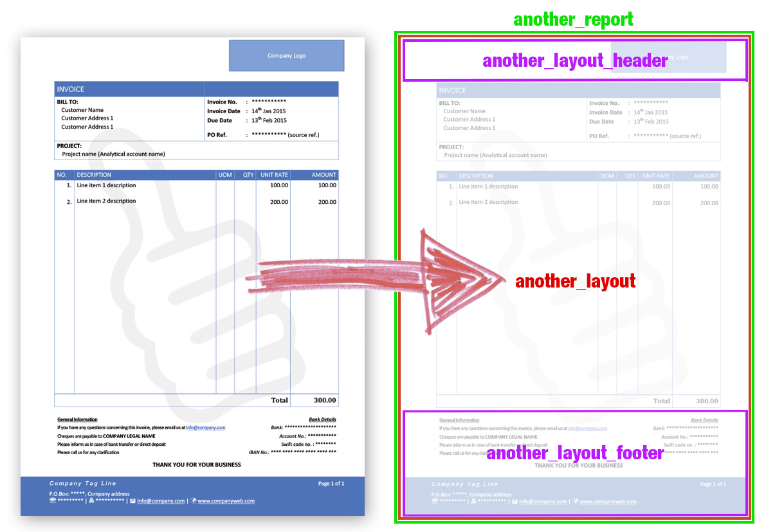766x532 pixels.
Task: Open www.companyweb.com link in left blue footer
Action: [226, 501]
